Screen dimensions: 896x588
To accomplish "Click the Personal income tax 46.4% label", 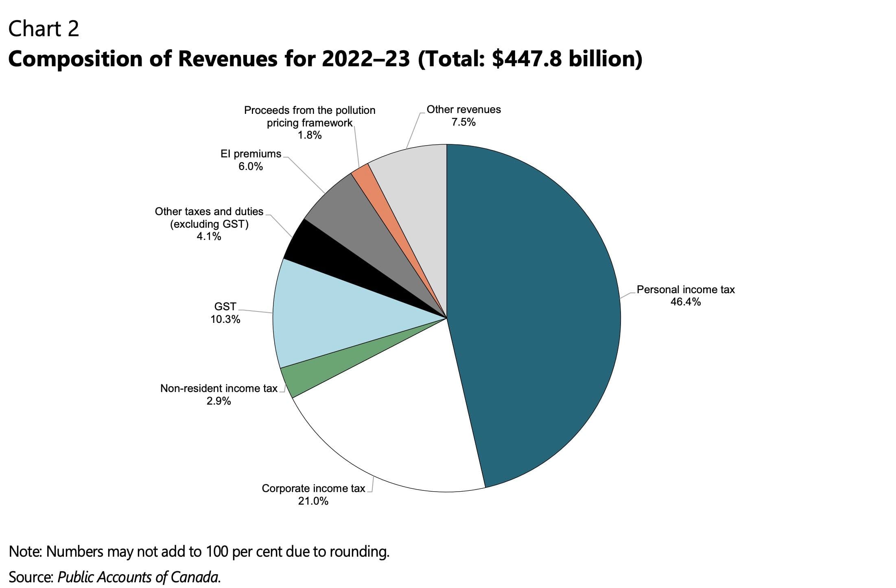I will 686,296.
